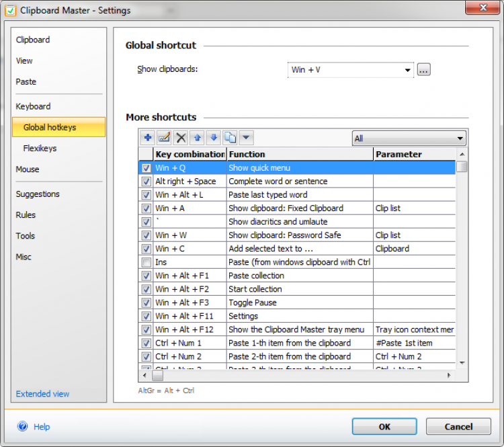Delete selected shortcut with X icon
This screenshot has width=504, height=447.
[x=181, y=138]
